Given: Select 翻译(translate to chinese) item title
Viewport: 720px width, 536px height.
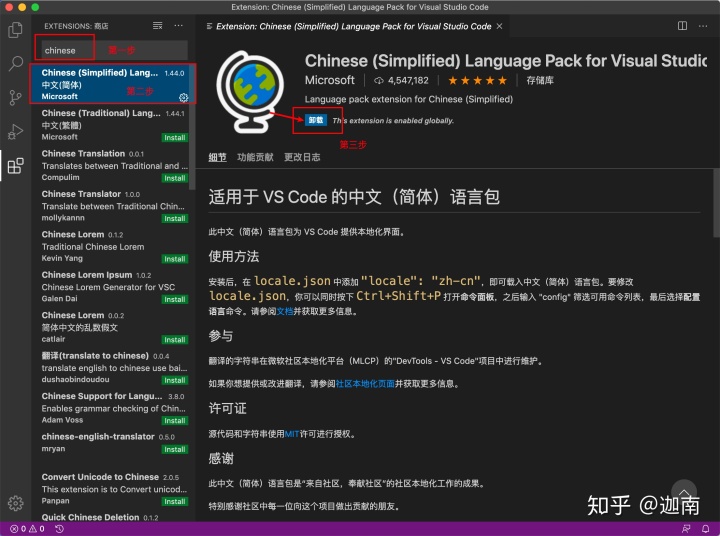Looking at the screenshot, I should click(95, 355).
